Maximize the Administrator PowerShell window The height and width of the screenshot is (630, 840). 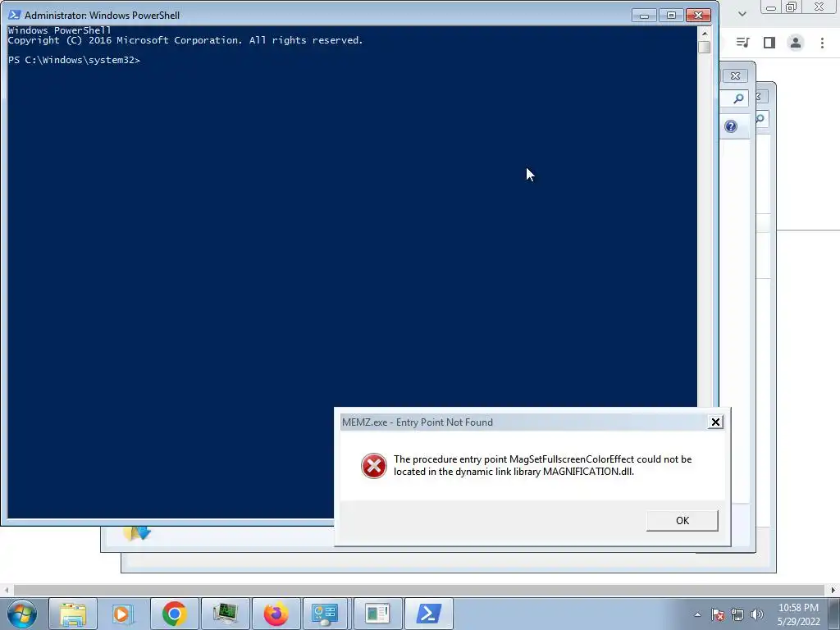(x=671, y=15)
